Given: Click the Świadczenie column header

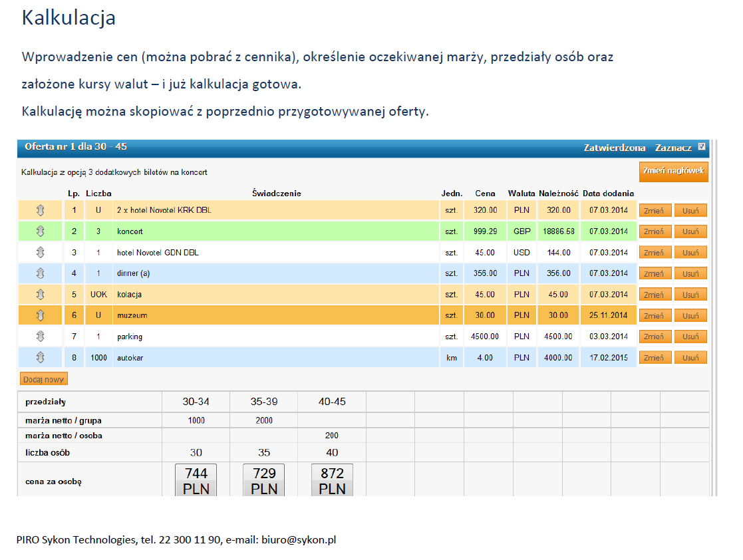Looking at the screenshot, I should coord(276,194).
